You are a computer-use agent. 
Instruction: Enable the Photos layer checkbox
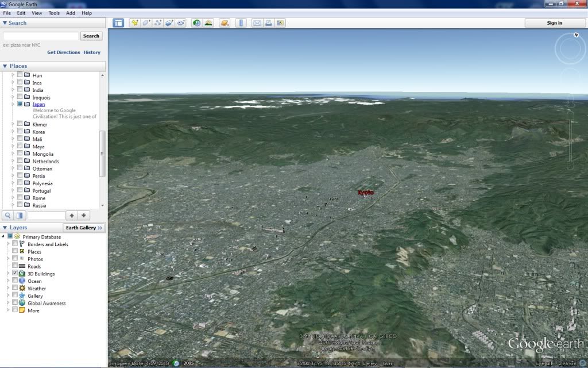[x=14, y=258]
